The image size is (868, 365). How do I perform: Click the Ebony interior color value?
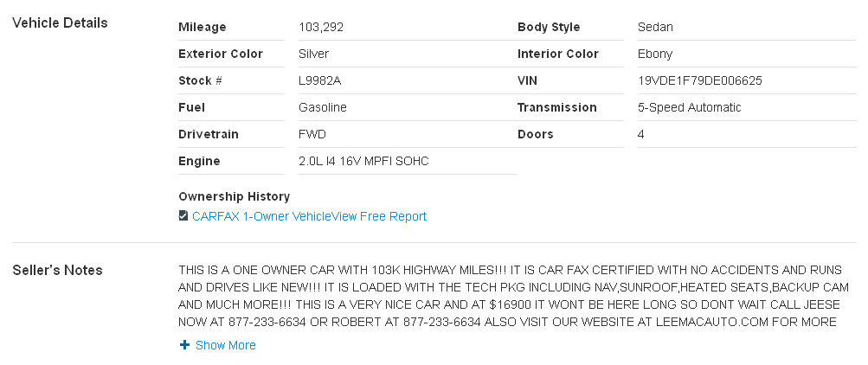[x=655, y=54]
